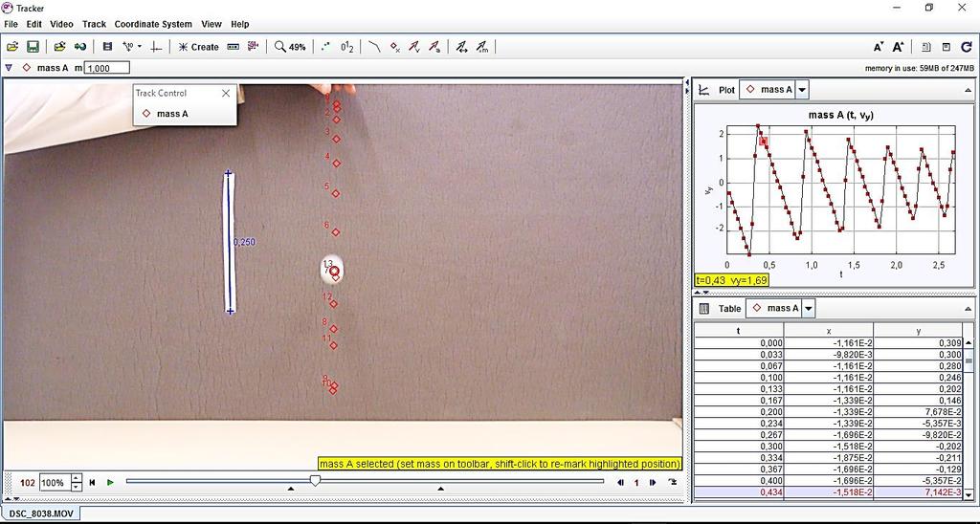The width and height of the screenshot is (980, 524).
Task: Select table cell with t value 0,200
Action: 739,411
